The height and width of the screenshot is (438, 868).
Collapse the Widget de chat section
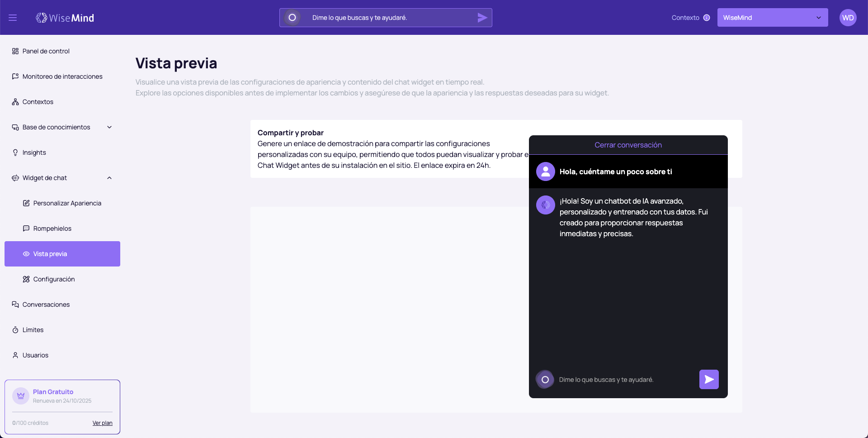coord(109,178)
